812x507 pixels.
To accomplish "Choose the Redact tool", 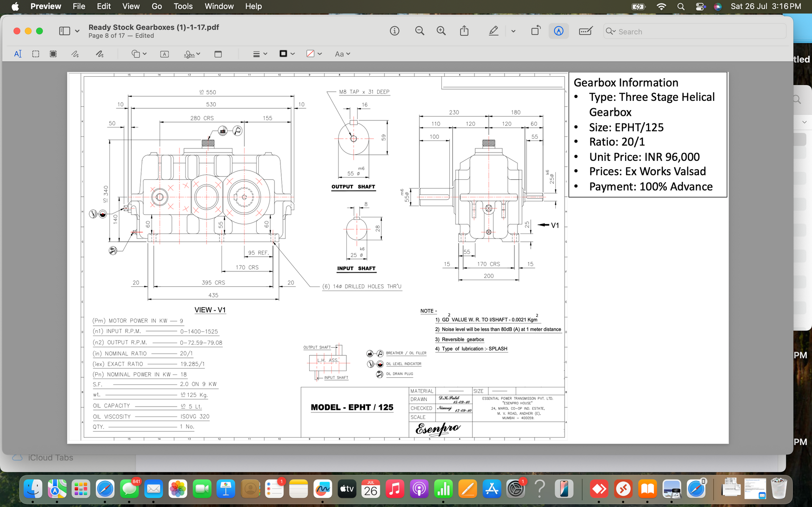I will [x=53, y=54].
